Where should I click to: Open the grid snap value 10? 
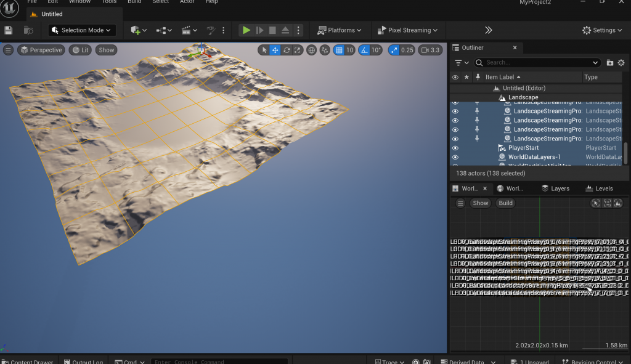pos(350,50)
